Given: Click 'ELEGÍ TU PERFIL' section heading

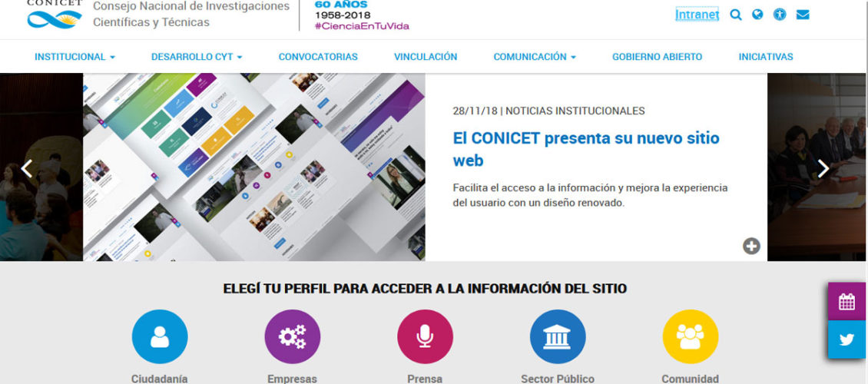Looking at the screenshot, I should coord(425,288).
